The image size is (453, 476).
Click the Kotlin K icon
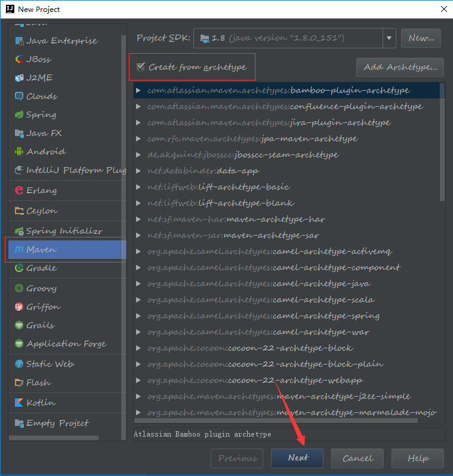coord(19,403)
